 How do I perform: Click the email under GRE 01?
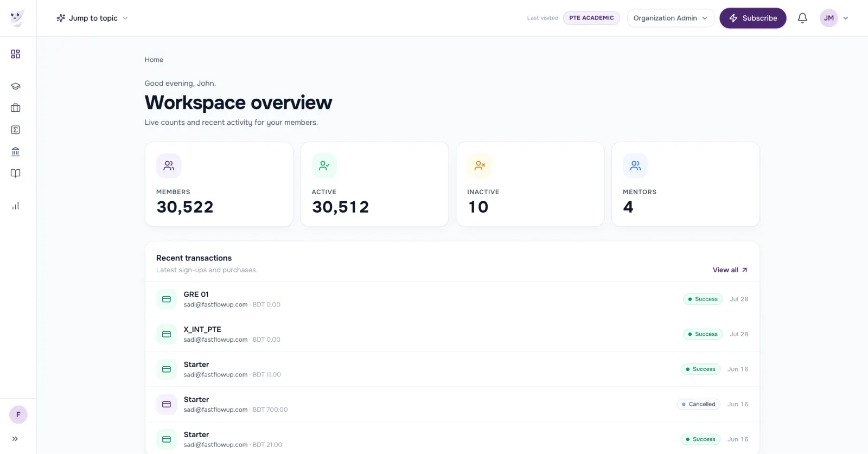point(215,305)
